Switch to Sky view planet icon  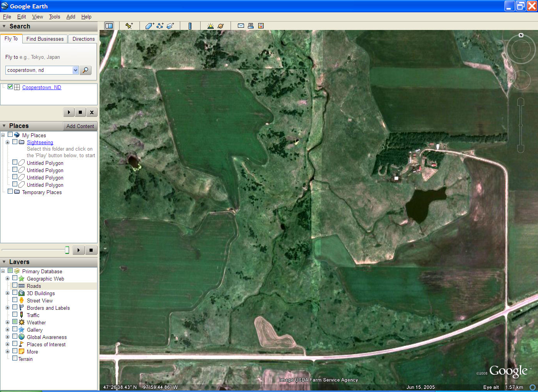(221, 26)
